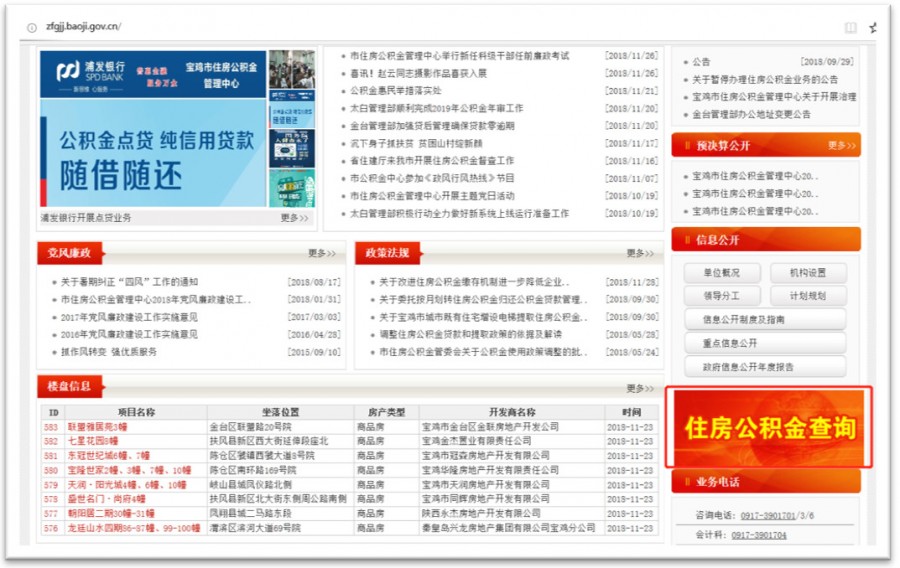The height and width of the screenshot is (568, 900).
Task: Expand 更多>> in the 党风廉政 section
Action: [x=322, y=253]
